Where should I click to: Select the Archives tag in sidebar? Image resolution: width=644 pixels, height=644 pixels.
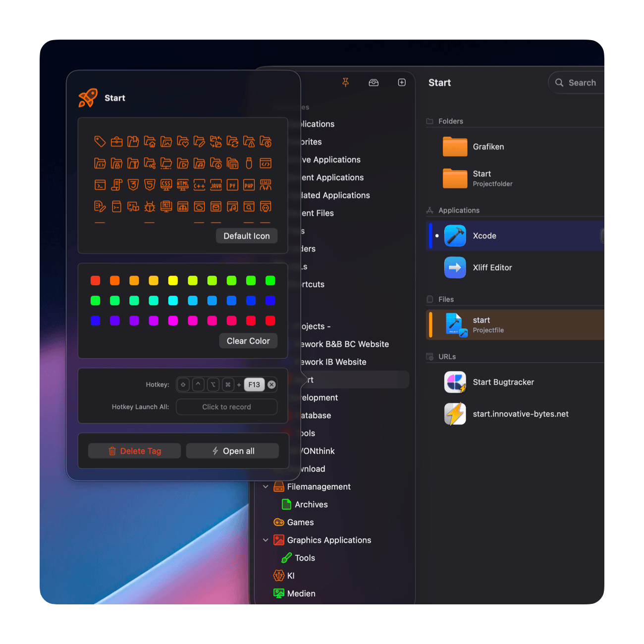[x=305, y=504]
